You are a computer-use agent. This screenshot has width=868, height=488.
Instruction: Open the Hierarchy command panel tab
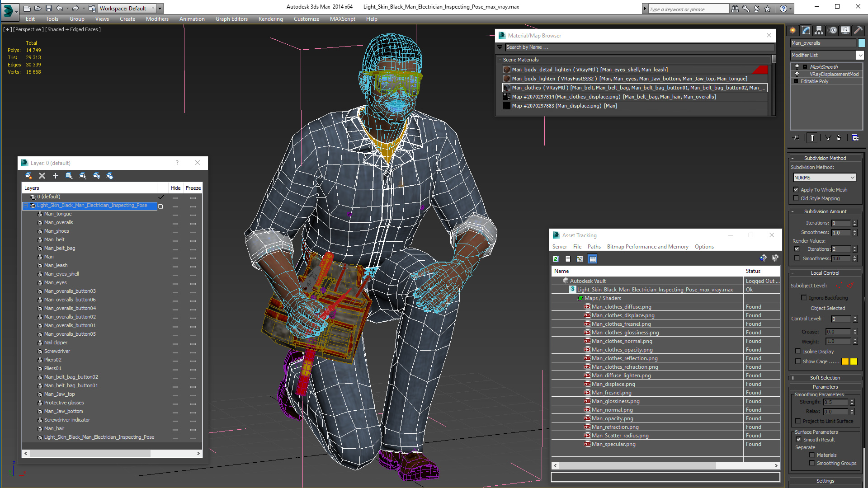[x=819, y=30]
